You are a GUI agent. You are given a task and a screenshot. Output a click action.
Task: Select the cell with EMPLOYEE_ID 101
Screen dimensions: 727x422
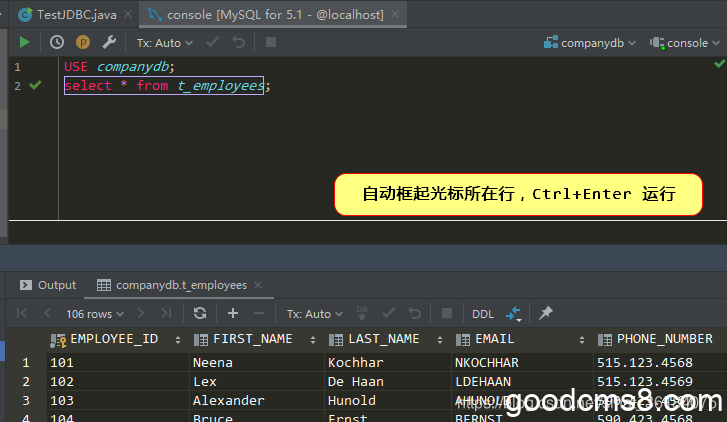click(118, 363)
